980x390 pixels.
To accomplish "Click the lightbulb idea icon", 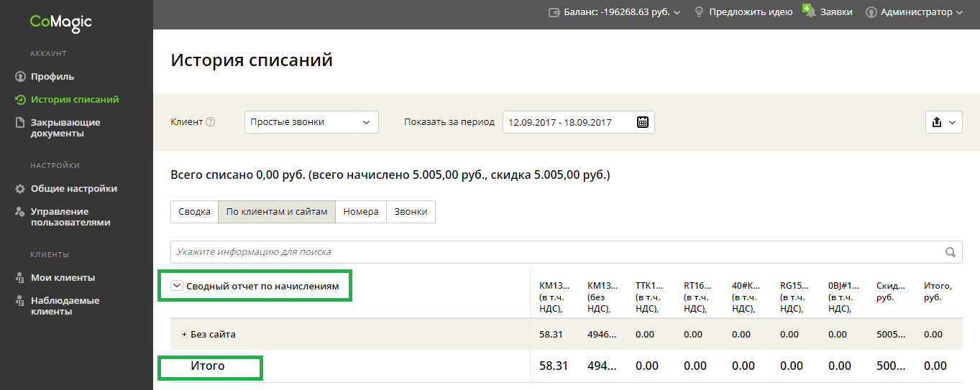I will pyautogui.click(x=699, y=12).
